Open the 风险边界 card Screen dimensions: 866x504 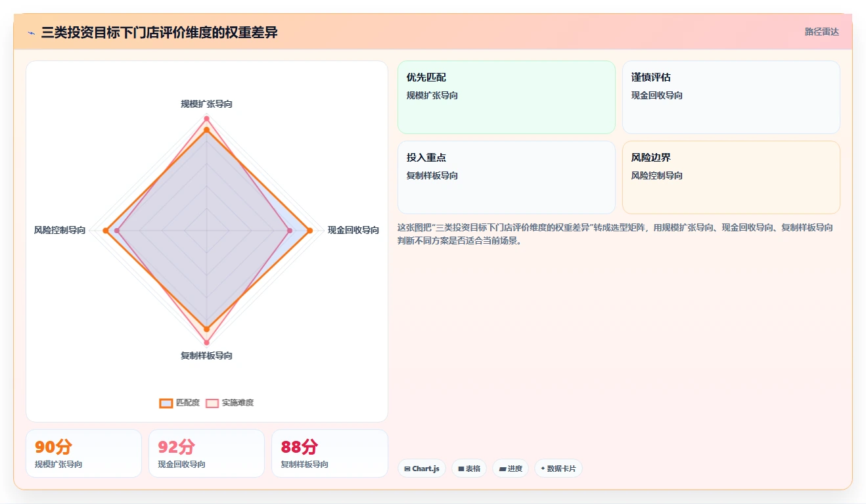pos(731,177)
